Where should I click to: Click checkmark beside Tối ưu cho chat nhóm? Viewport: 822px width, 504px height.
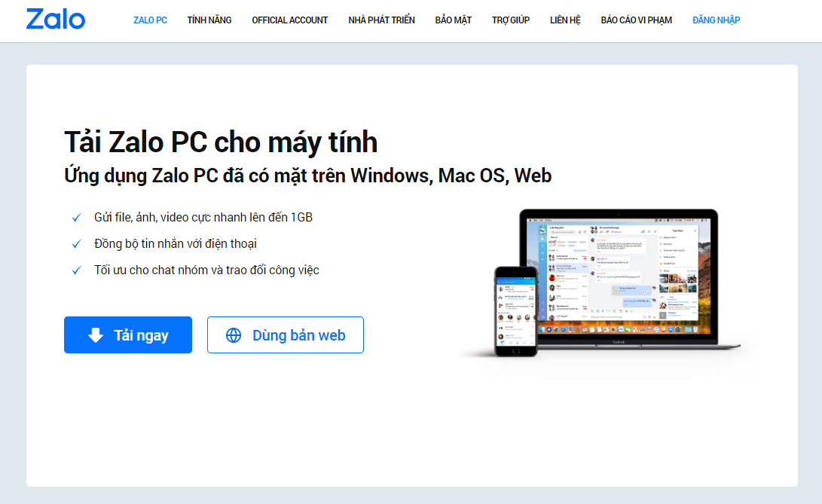pos(77,270)
